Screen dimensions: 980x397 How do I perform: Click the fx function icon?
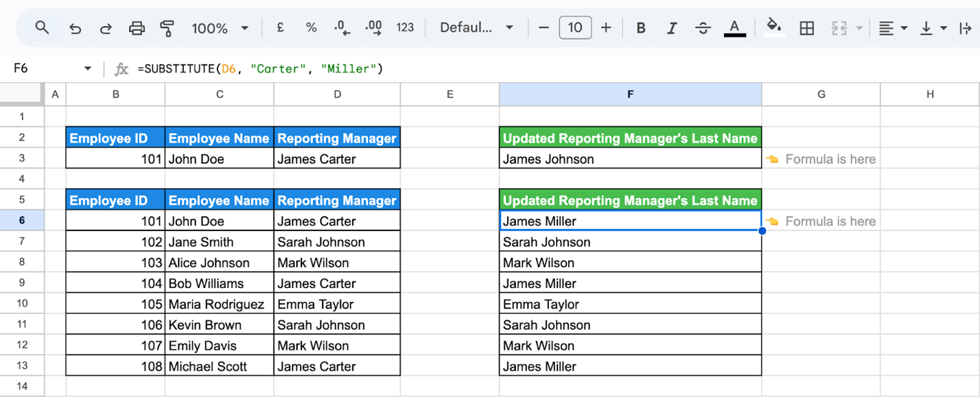pos(122,68)
